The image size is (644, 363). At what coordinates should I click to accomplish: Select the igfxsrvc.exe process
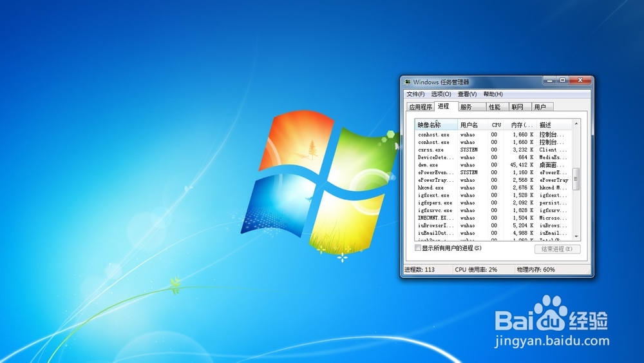coord(435,210)
